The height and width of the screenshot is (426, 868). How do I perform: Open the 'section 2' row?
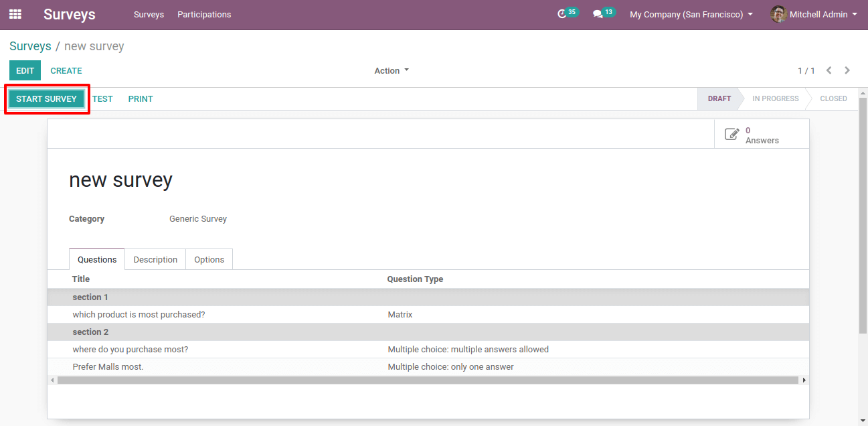(428, 332)
